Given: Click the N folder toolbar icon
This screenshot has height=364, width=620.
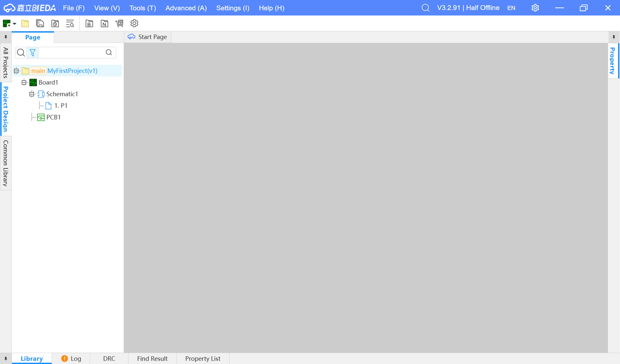Looking at the screenshot, I should [x=104, y=24].
